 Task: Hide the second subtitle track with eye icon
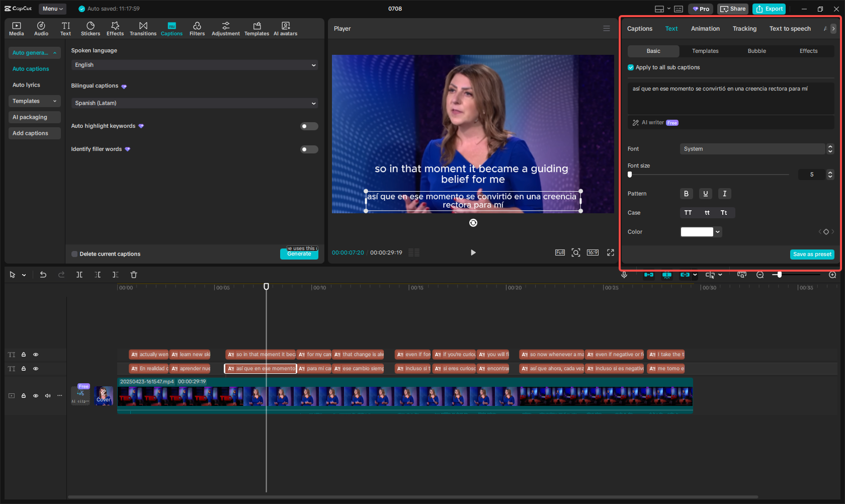(36, 369)
